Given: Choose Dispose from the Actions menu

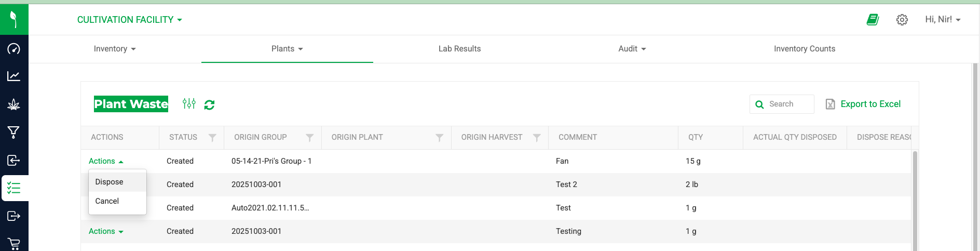Looking at the screenshot, I should coord(110,182).
